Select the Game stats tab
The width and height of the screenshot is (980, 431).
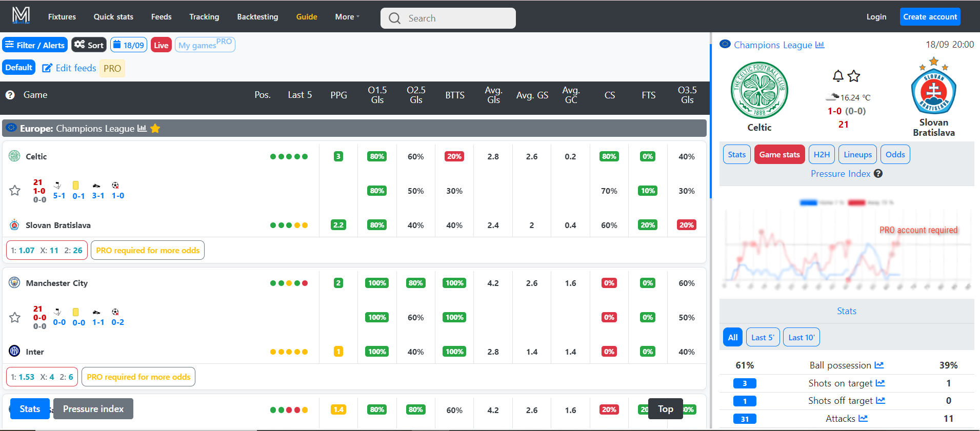click(x=779, y=154)
